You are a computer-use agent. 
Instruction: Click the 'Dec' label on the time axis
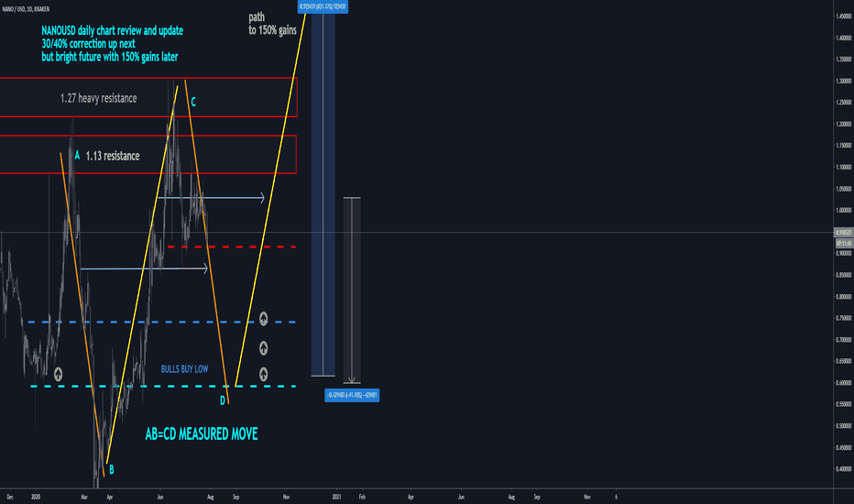10,497
